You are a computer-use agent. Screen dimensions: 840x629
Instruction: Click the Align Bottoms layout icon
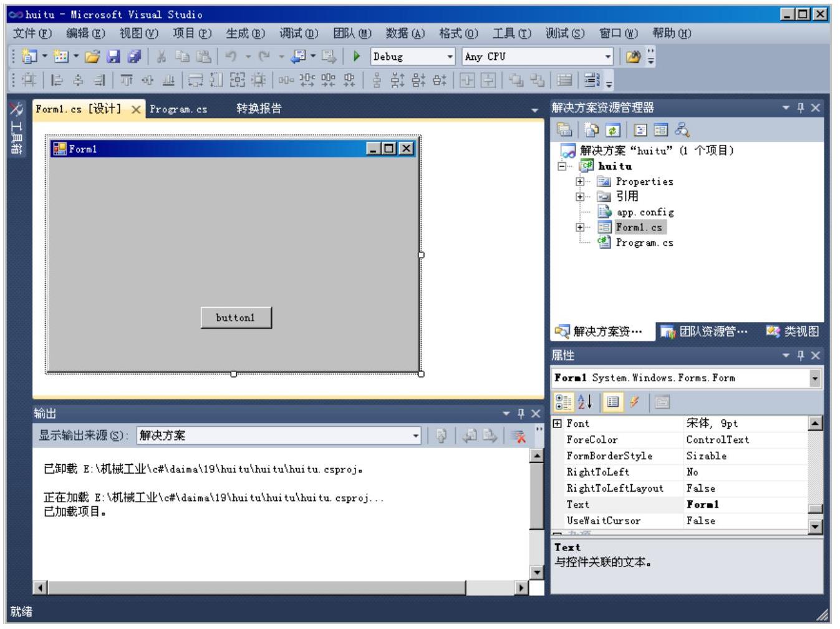coord(168,80)
